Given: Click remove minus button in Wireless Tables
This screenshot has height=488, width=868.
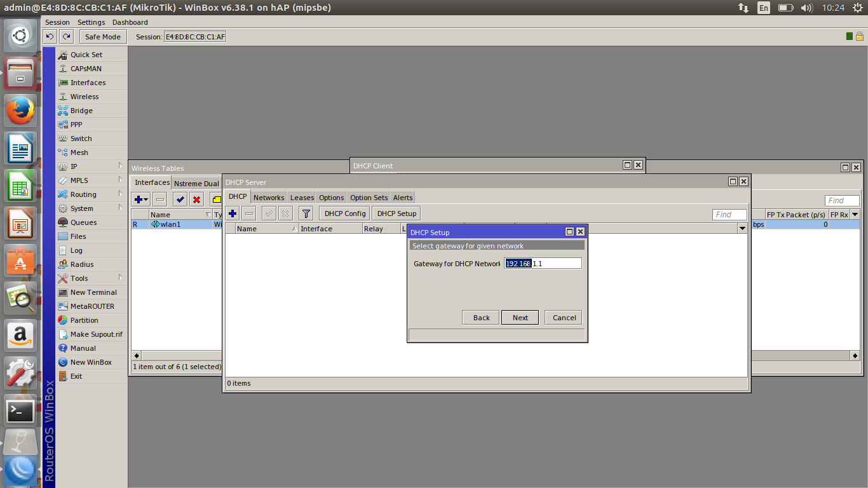Looking at the screenshot, I should (x=160, y=200).
